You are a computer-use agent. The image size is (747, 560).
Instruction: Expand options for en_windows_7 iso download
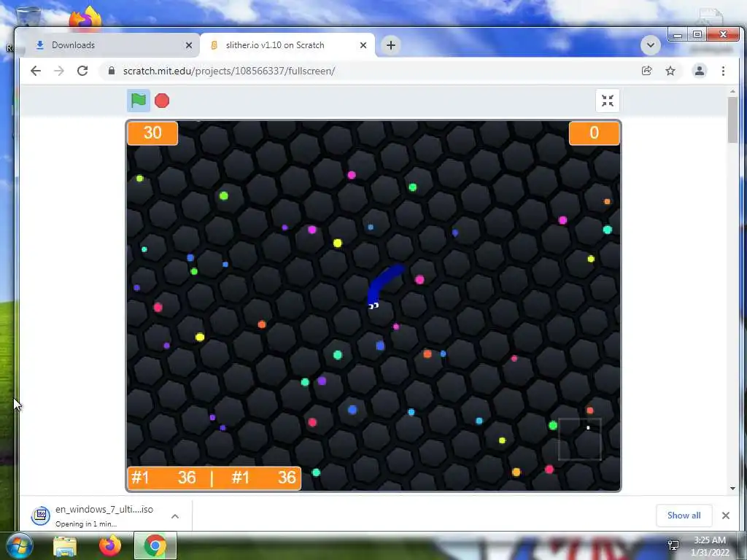coord(175,516)
